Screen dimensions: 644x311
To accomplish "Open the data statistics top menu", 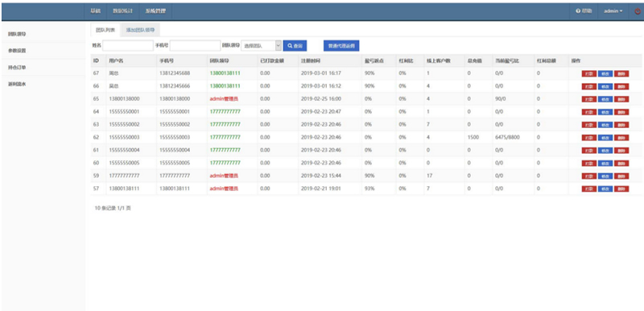I will (x=123, y=11).
